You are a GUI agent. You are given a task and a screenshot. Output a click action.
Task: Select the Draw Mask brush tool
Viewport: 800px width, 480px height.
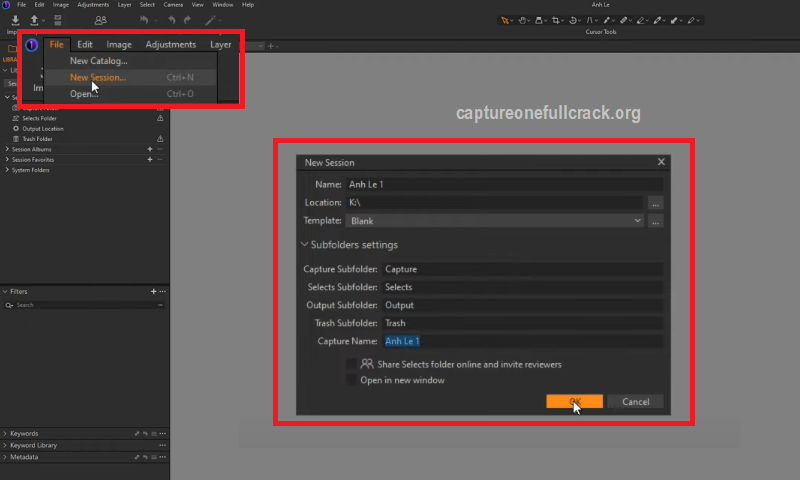[x=657, y=20]
